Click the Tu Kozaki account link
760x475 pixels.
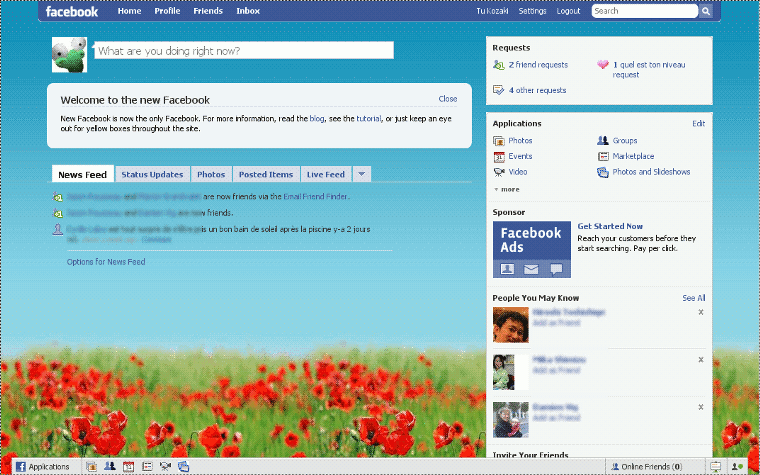[492, 11]
